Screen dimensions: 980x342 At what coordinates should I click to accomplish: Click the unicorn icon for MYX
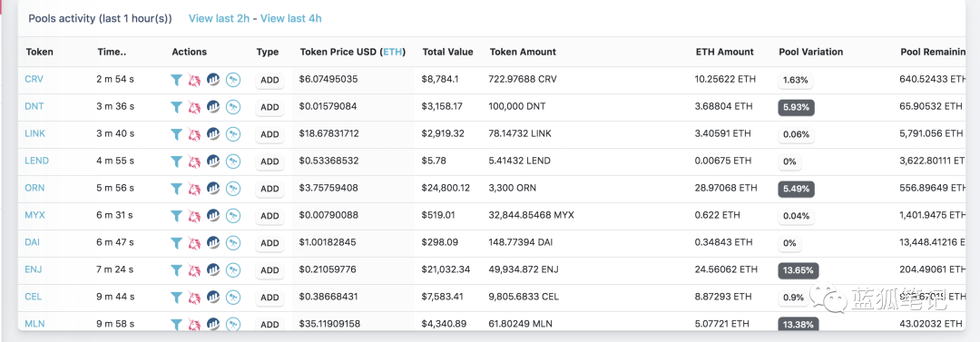coord(194,216)
